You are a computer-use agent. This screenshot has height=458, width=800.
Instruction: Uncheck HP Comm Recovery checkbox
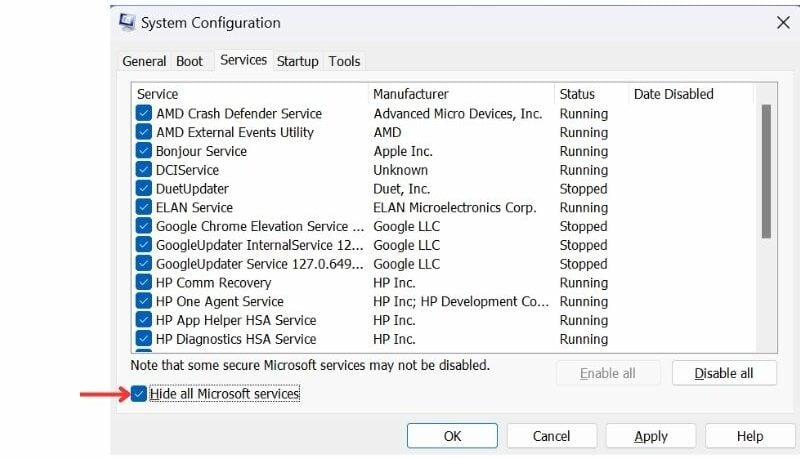144,283
